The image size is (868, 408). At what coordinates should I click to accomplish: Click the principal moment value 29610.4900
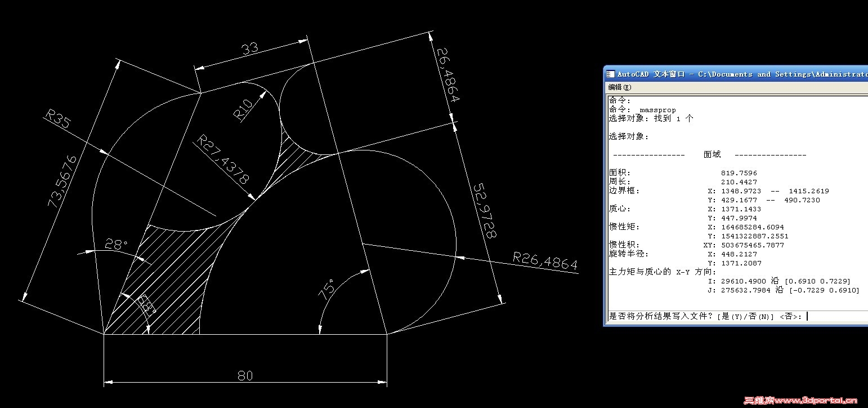(744, 281)
